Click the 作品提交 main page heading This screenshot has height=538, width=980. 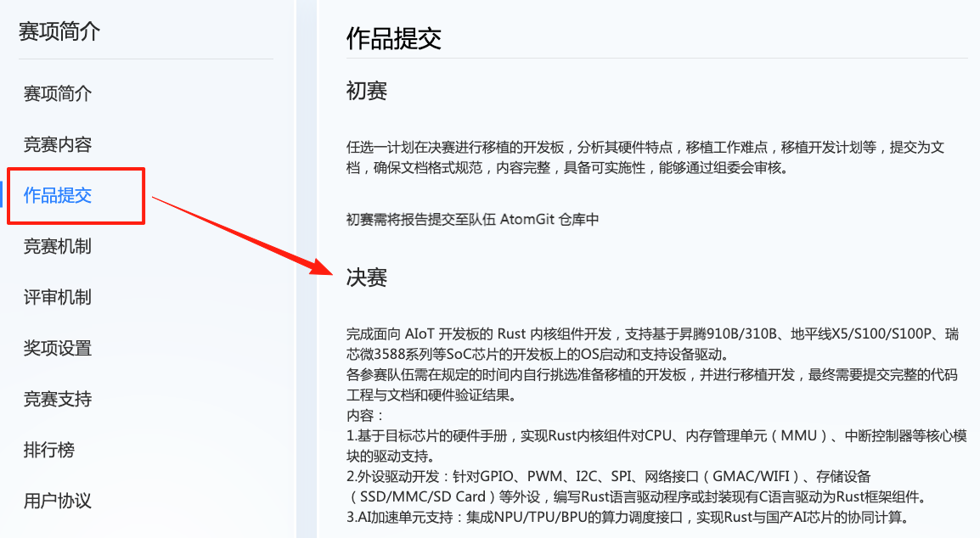pyautogui.click(x=394, y=38)
